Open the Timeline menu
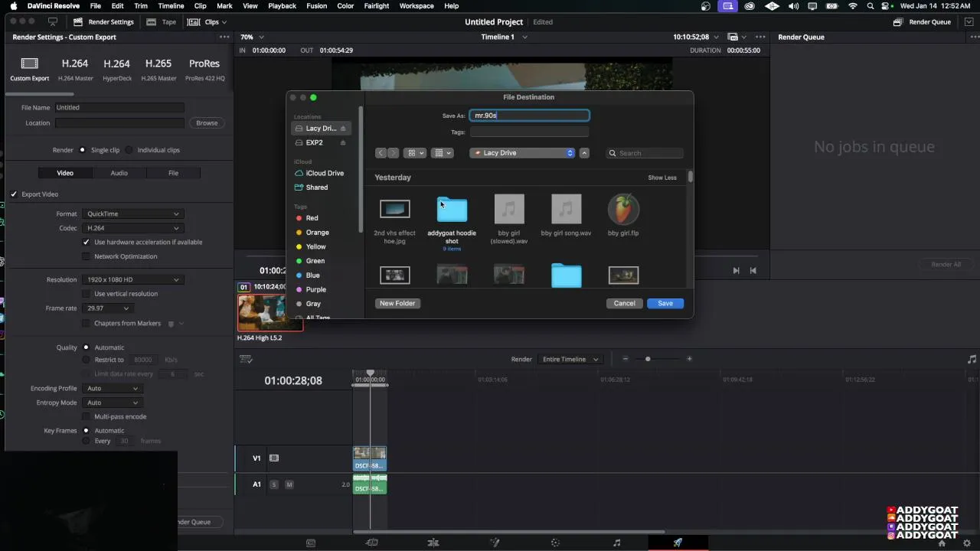Image resolution: width=980 pixels, height=551 pixels. coord(171,6)
